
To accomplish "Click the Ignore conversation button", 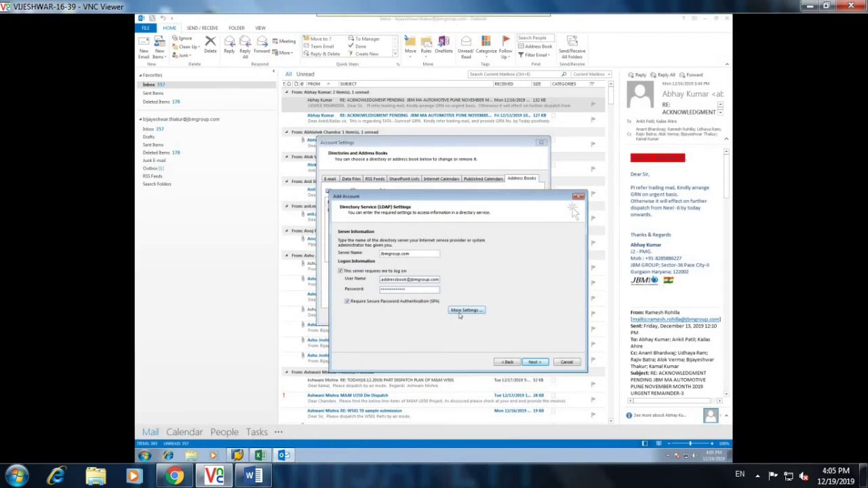I will pyautogui.click(x=182, y=39).
